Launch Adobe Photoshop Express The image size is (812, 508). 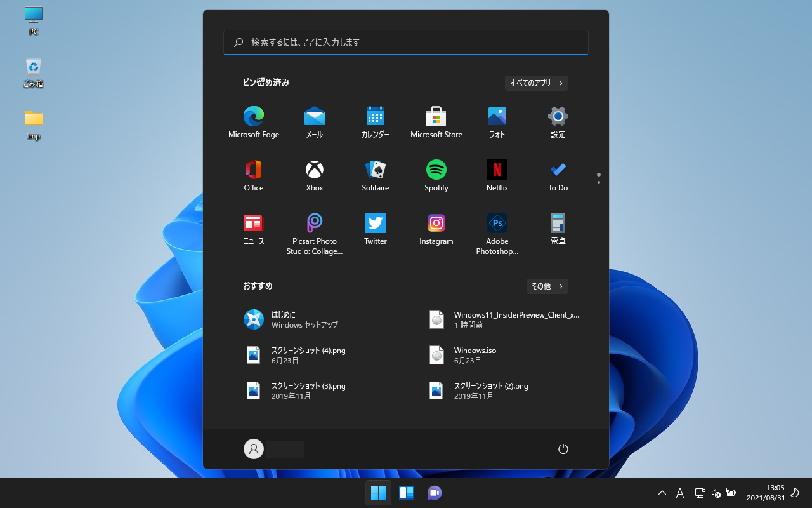coord(497,234)
